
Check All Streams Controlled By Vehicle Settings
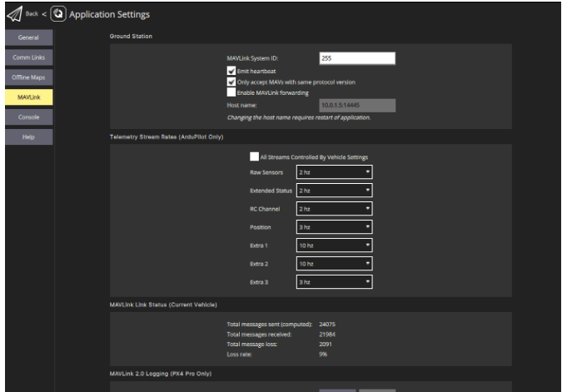point(255,156)
